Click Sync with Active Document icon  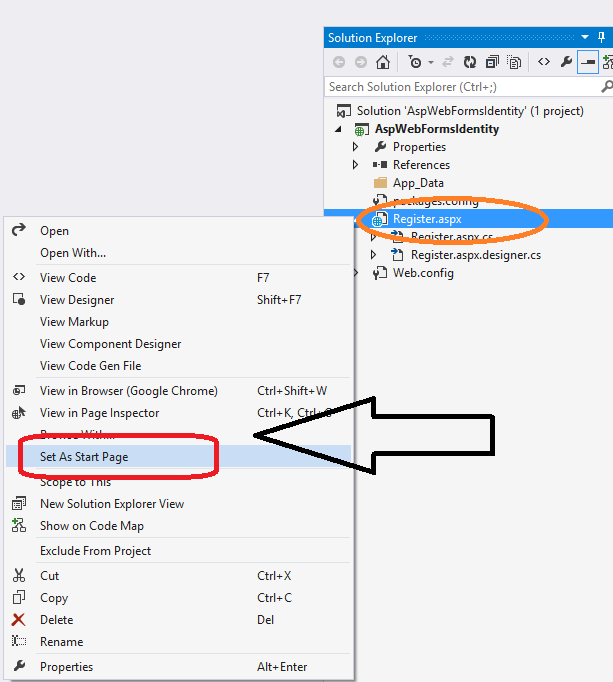click(448, 62)
